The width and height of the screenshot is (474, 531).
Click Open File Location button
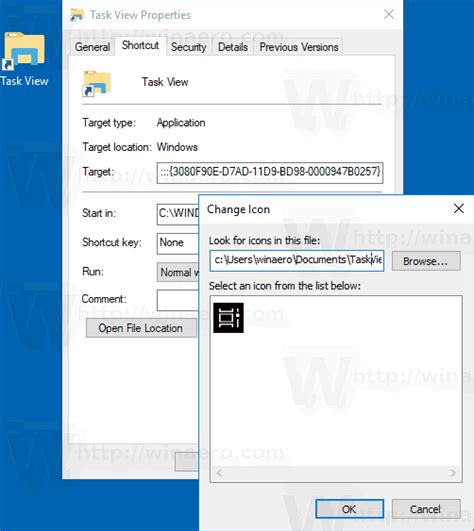point(141,328)
